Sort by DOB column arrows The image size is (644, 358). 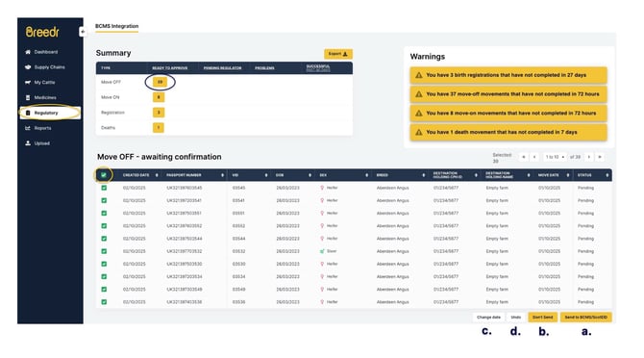click(x=310, y=175)
